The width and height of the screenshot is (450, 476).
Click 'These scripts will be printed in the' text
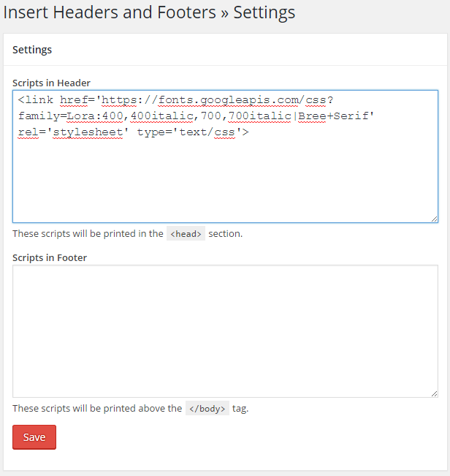point(88,233)
